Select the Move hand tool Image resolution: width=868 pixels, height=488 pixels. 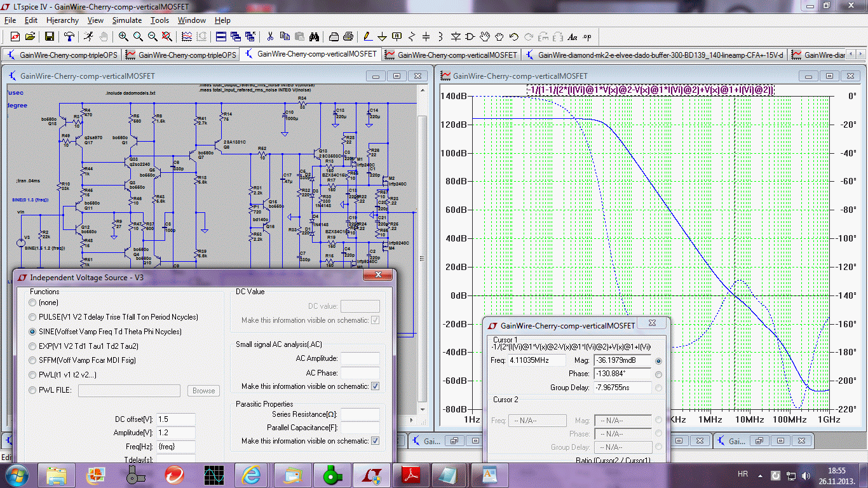tap(485, 36)
